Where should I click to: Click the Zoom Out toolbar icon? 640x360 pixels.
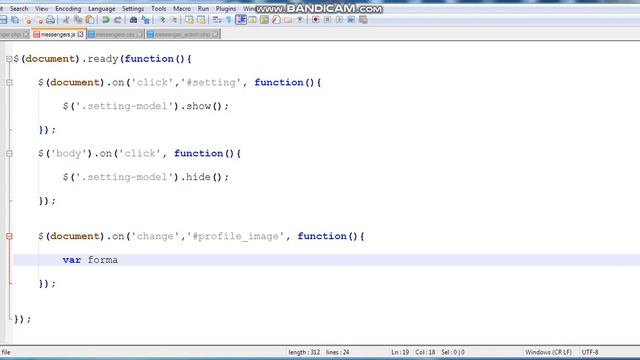(174, 20)
